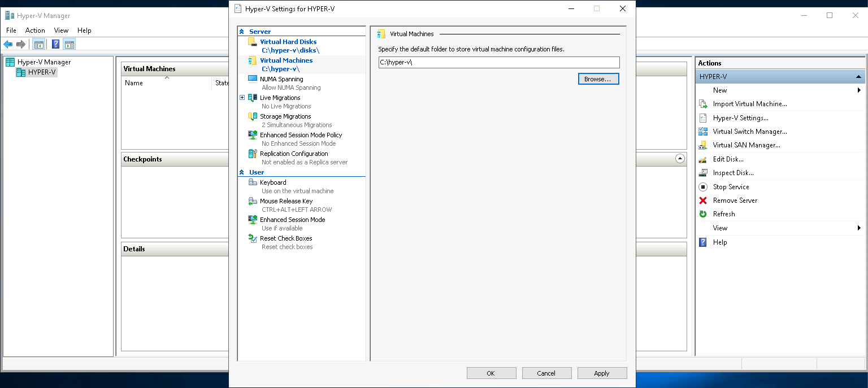Select HYPER-V server in the tree
868x388 pixels.
42,72
